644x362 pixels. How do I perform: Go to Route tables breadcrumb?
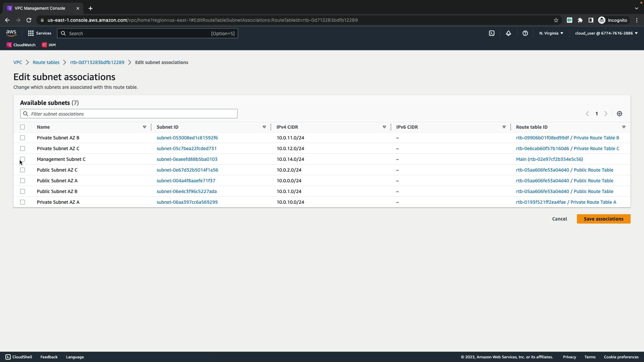(x=46, y=62)
